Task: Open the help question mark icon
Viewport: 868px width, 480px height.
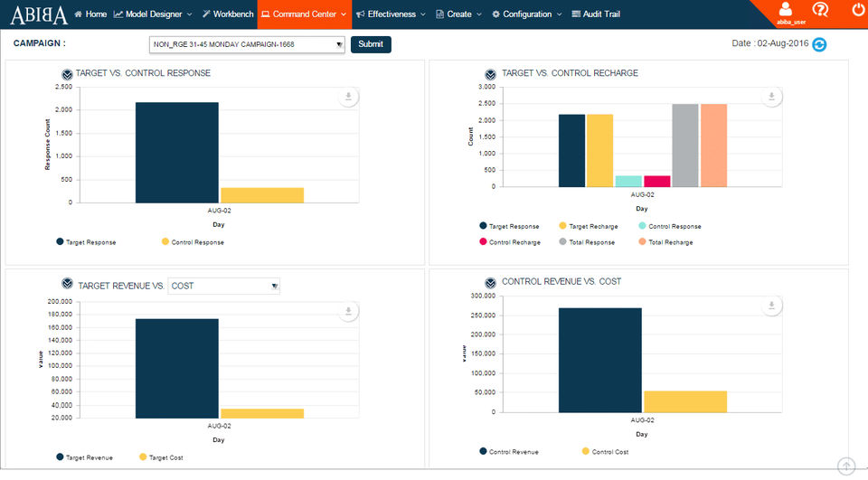Action: coord(820,9)
